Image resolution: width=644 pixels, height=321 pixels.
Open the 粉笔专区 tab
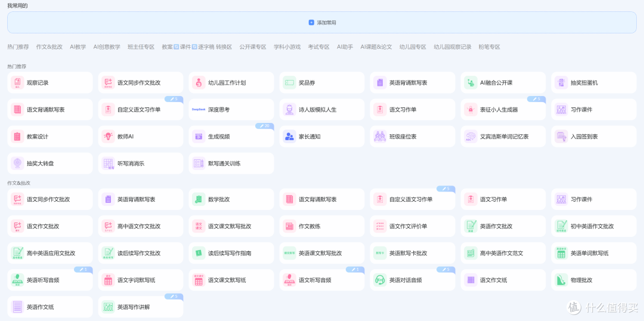[x=489, y=47]
